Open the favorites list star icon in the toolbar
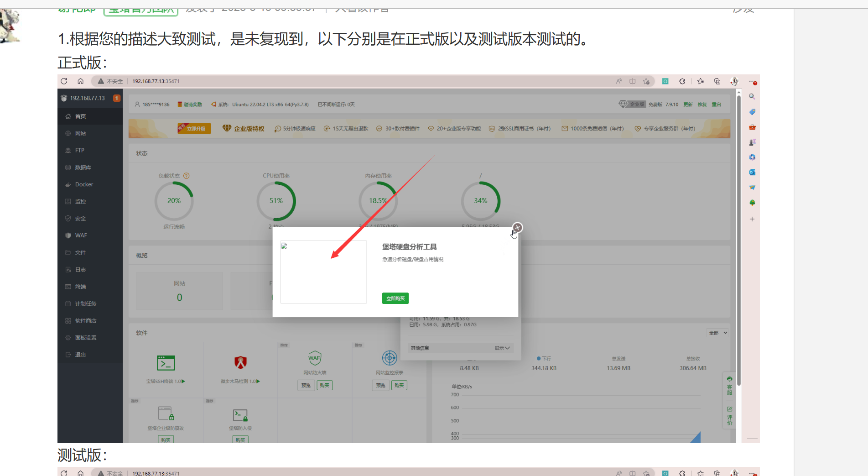 coord(701,81)
